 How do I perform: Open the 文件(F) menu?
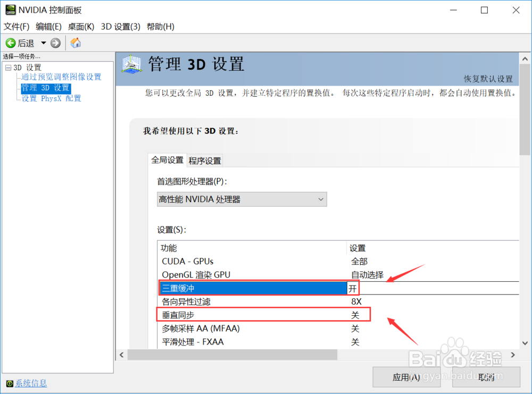16,27
